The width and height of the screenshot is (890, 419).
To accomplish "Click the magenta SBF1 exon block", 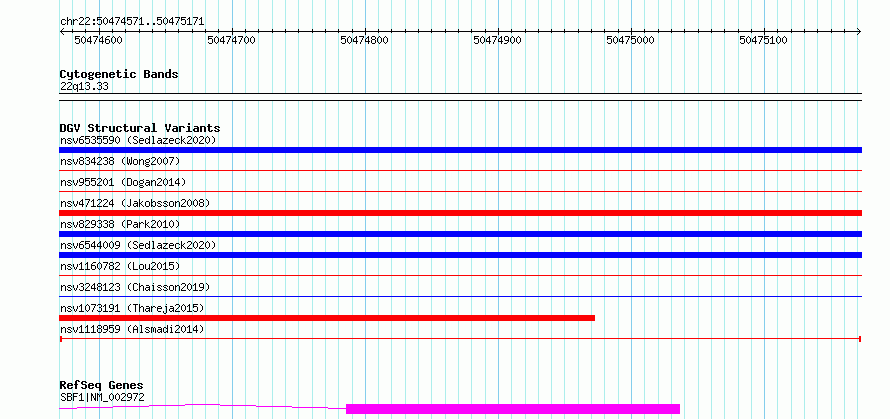I will pyautogui.click(x=513, y=409).
